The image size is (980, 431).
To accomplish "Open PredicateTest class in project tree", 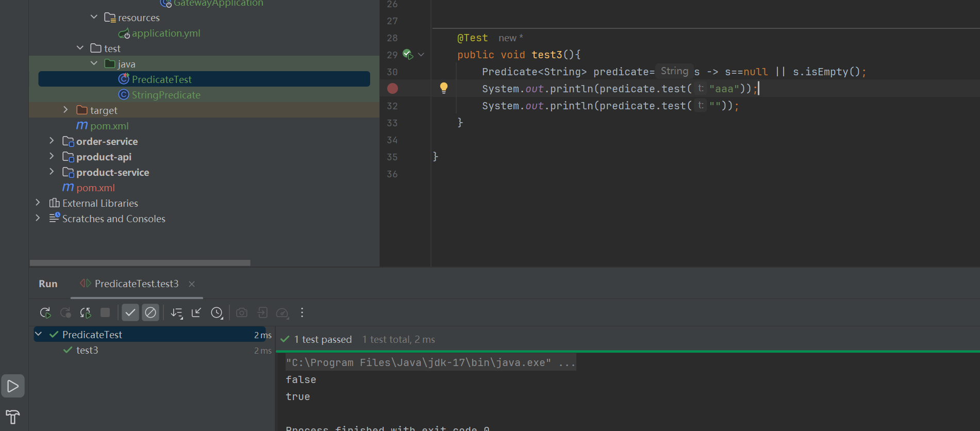I will (161, 79).
